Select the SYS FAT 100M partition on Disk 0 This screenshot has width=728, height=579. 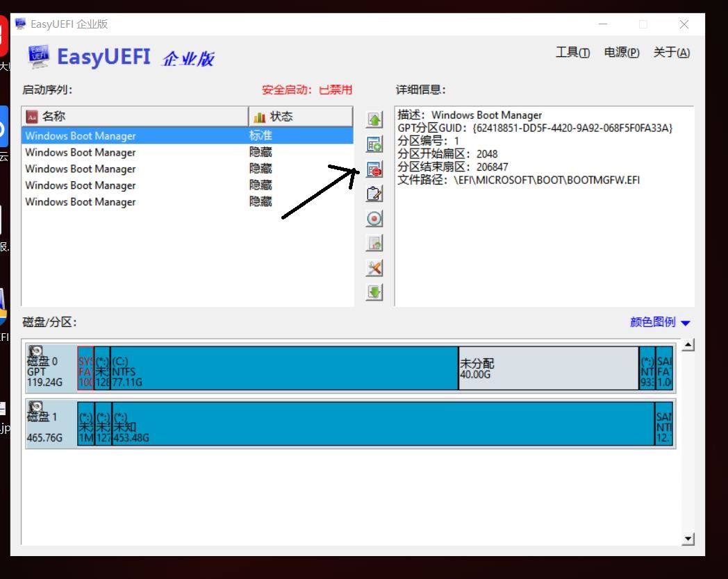(x=85, y=368)
